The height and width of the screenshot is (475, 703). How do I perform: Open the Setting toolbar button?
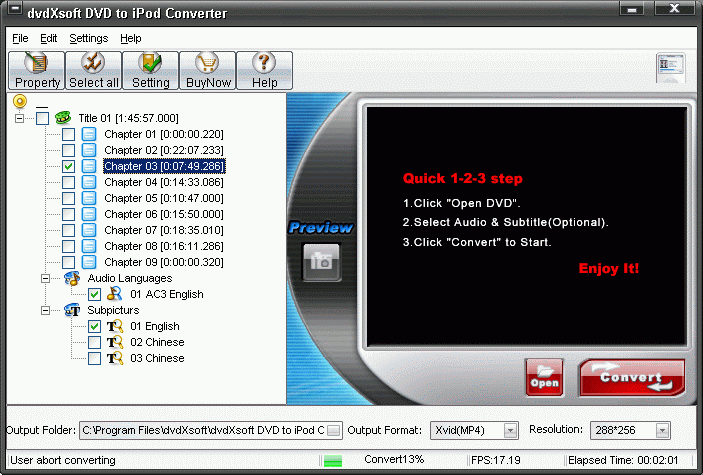click(x=151, y=70)
